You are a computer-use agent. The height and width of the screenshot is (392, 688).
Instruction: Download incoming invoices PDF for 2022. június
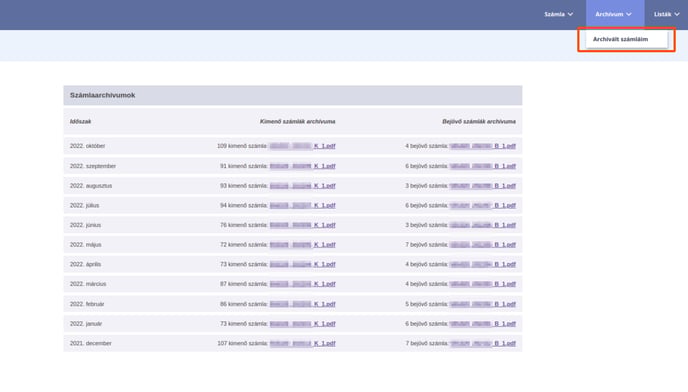tap(483, 225)
